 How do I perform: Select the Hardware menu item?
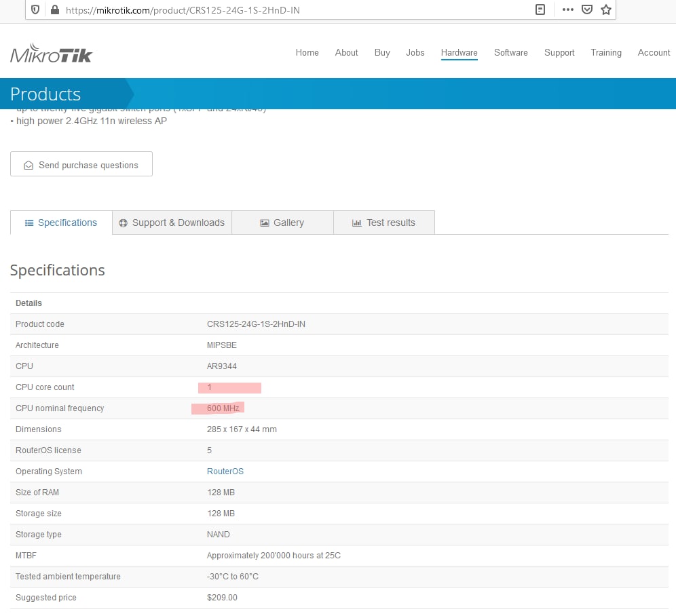[459, 53]
